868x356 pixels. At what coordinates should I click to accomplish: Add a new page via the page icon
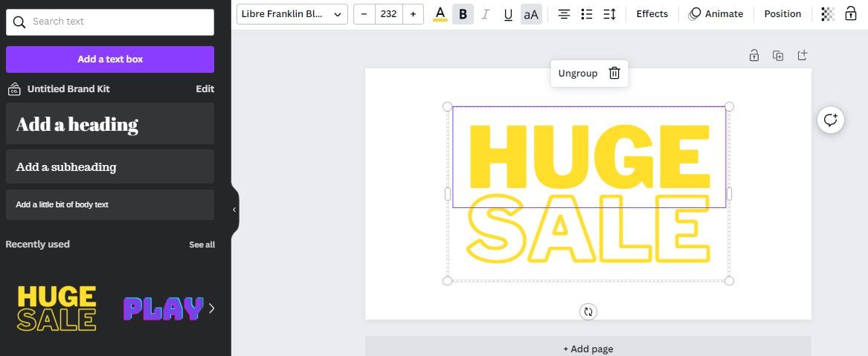click(x=802, y=55)
